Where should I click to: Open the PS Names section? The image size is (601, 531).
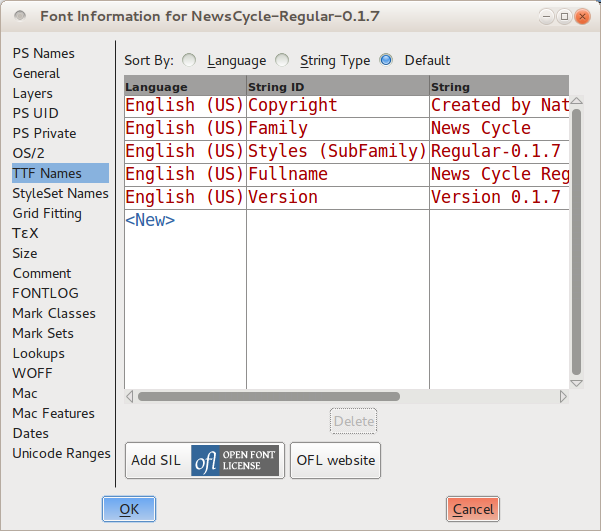tap(43, 53)
